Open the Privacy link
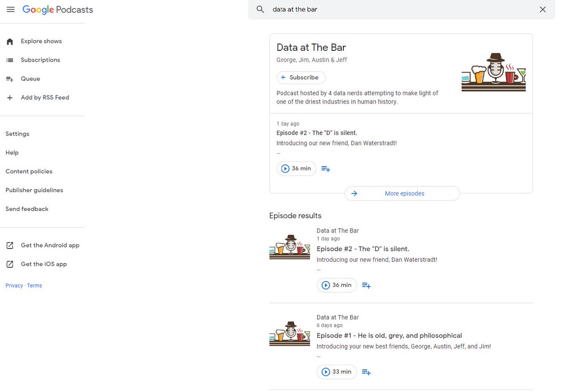 coord(14,286)
